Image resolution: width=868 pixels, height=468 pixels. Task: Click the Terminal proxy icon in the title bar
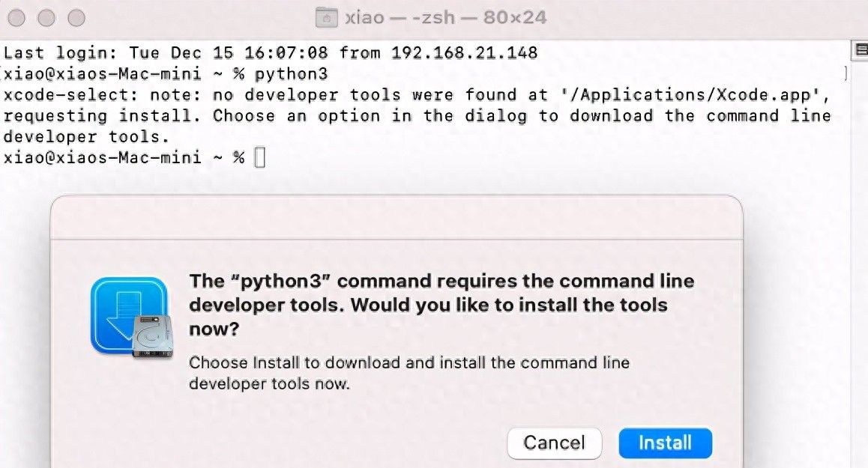326,17
